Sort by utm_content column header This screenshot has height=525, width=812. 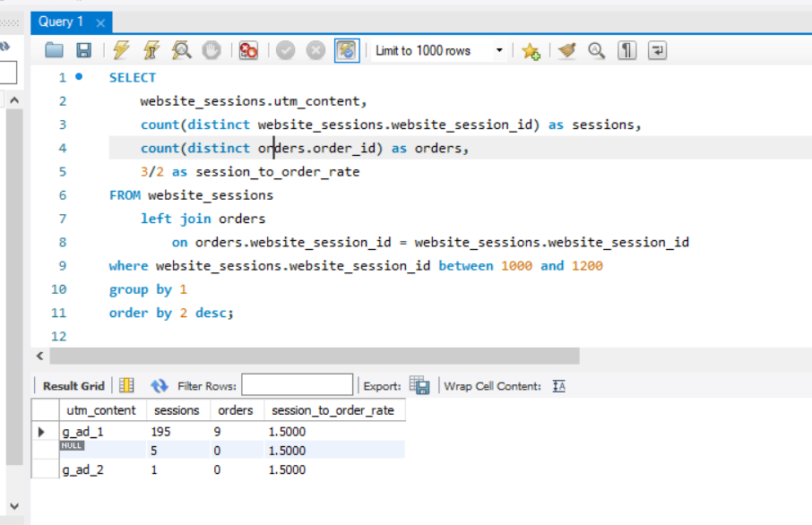point(102,410)
